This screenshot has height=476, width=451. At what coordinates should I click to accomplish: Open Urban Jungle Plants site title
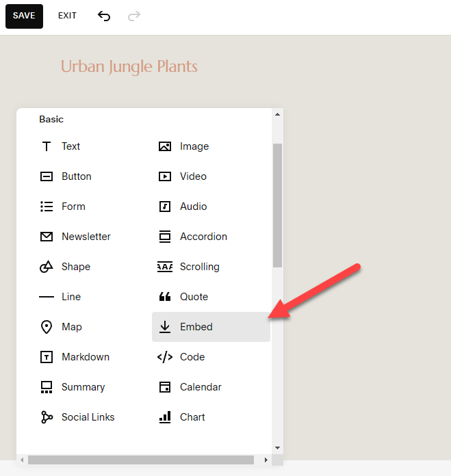pyautogui.click(x=129, y=66)
